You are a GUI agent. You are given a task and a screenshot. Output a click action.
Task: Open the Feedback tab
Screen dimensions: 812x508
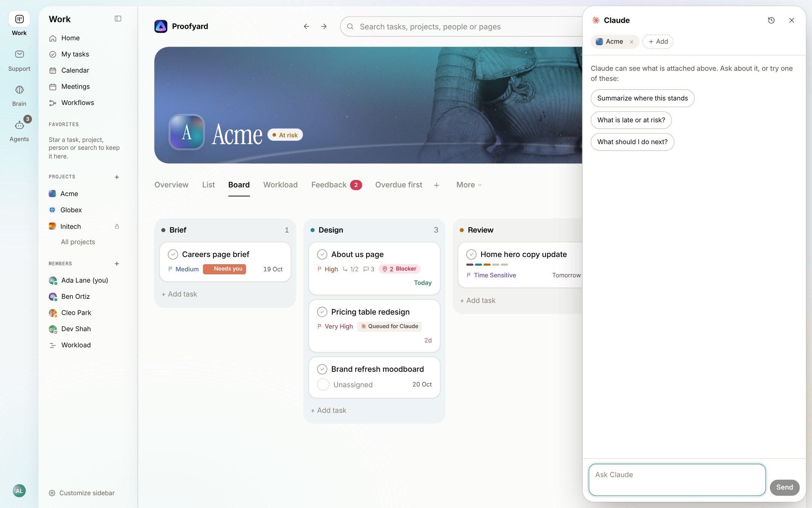(336, 185)
